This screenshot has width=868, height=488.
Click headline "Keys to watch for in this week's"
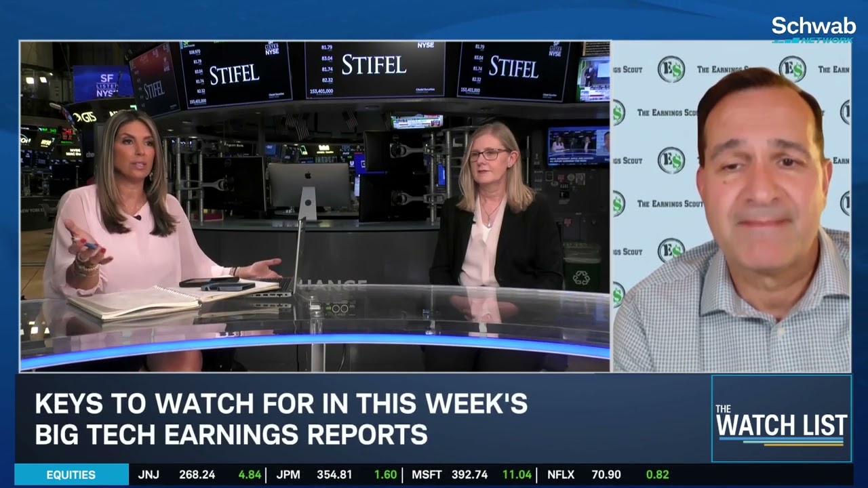281,404
